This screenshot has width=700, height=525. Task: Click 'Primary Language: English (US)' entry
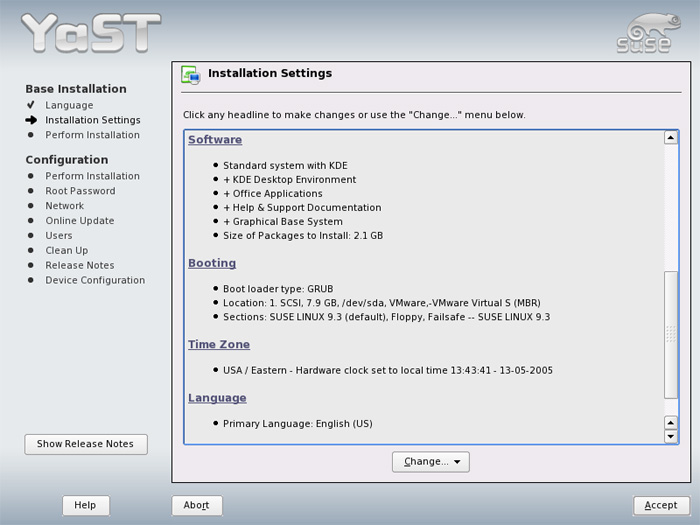pyautogui.click(x=298, y=424)
